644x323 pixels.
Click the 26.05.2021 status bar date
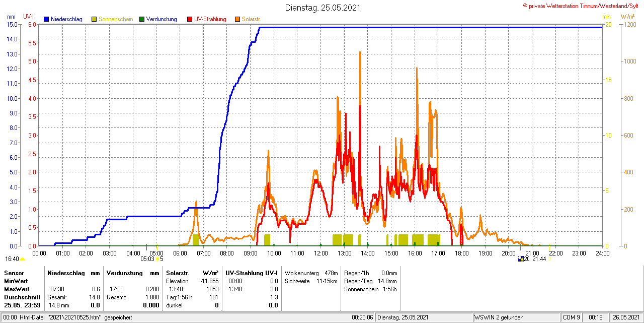point(625,317)
